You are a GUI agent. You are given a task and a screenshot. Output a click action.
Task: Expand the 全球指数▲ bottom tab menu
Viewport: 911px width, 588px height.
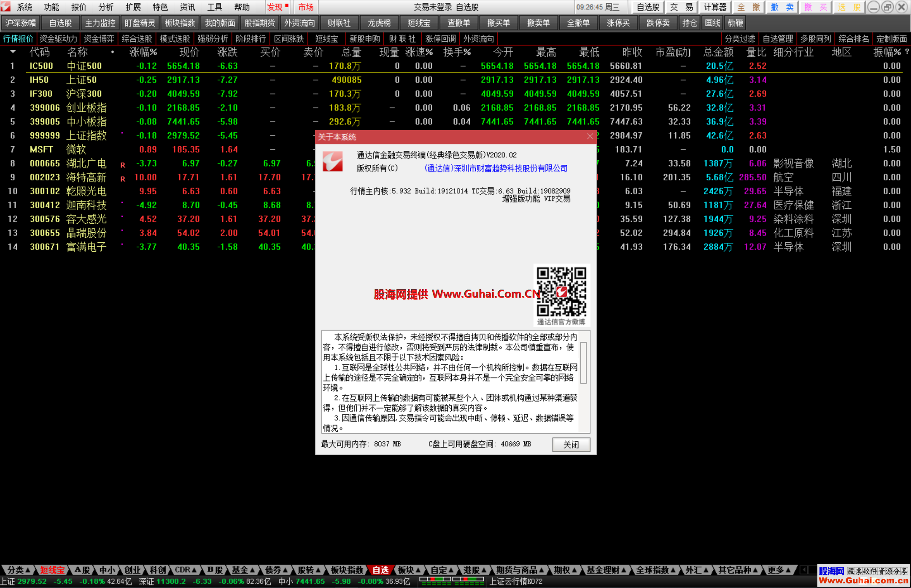[x=656, y=570]
